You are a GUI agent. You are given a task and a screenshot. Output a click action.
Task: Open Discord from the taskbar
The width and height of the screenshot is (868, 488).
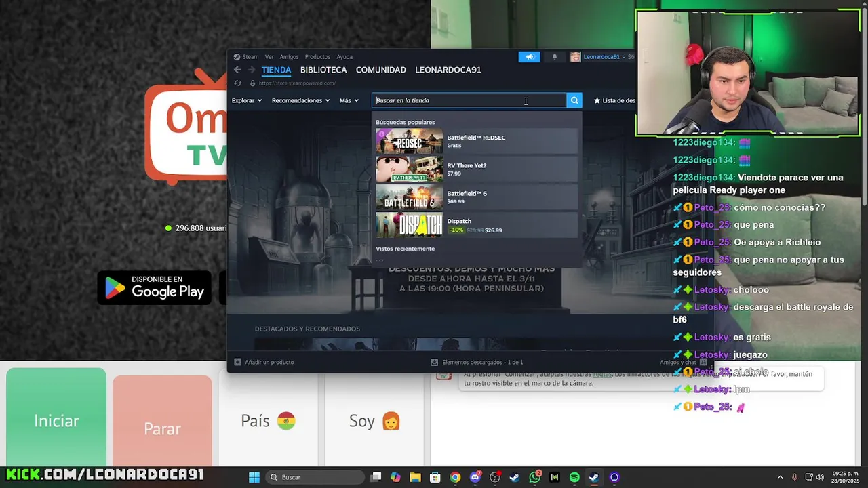[x=475, y=477]
